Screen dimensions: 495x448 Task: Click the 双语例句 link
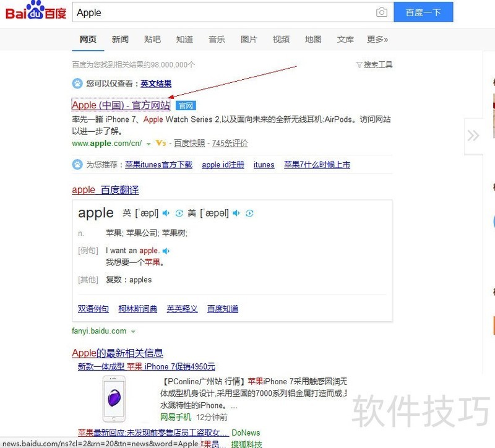pos(93,309)
